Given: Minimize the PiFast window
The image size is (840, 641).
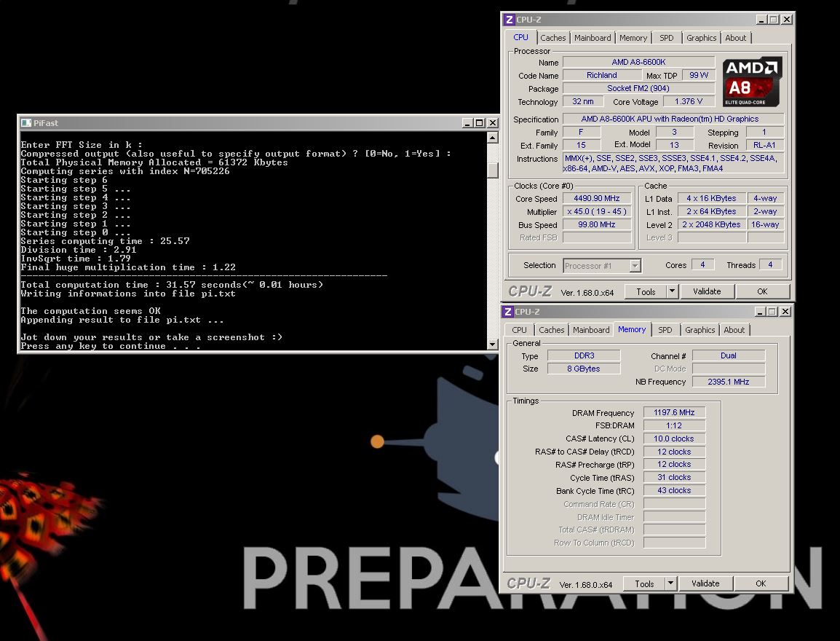Looking at the screenshot, I should (467, 122).
